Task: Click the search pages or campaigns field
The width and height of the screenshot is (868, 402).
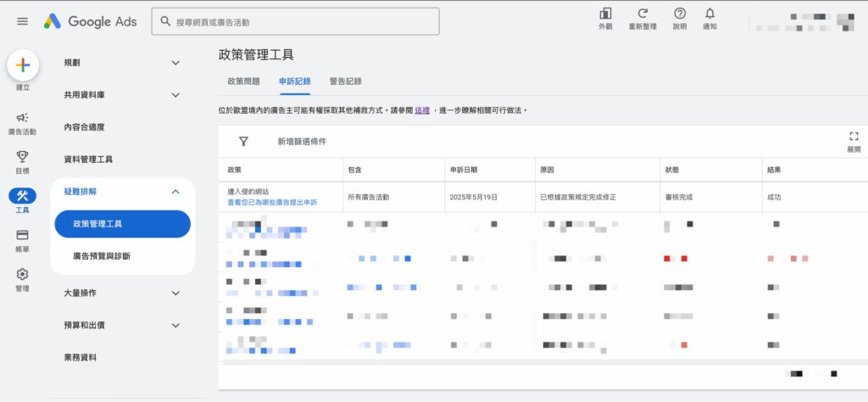Action: tap(296, 21)
